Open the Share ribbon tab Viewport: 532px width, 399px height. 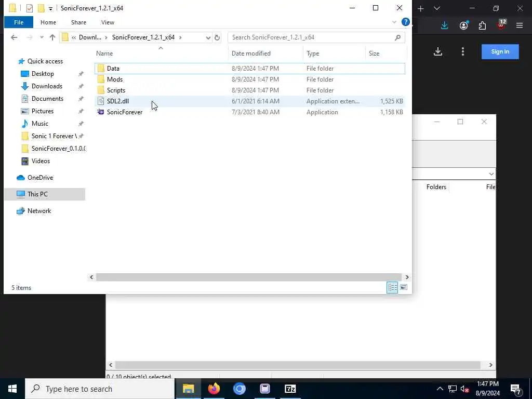pyautogui.click(x=78, y=22)
